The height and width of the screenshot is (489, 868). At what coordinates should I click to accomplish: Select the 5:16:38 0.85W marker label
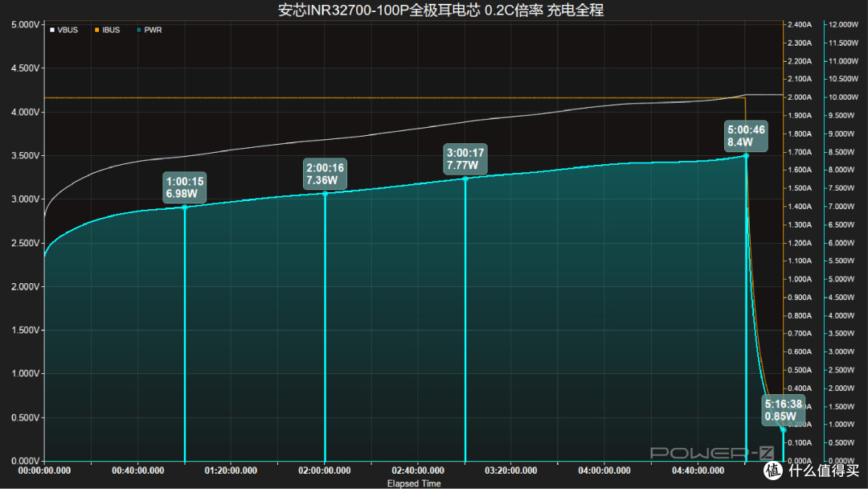(x=784, y=410)
